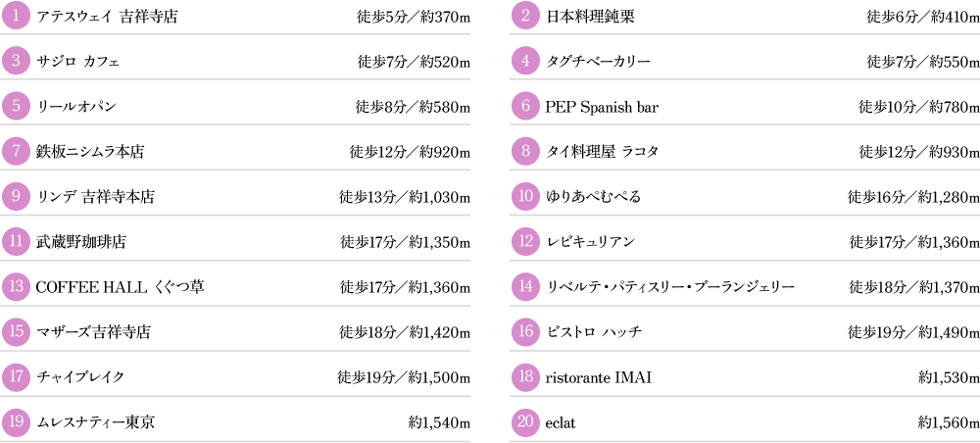Click the pink number 4 circle
Image resolution: width=980 pixels, height=443 pixels.
[x=525, y=61]
